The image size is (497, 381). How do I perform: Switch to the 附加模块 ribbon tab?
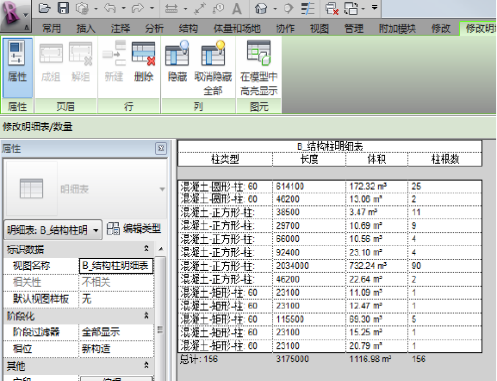(397, 29)
